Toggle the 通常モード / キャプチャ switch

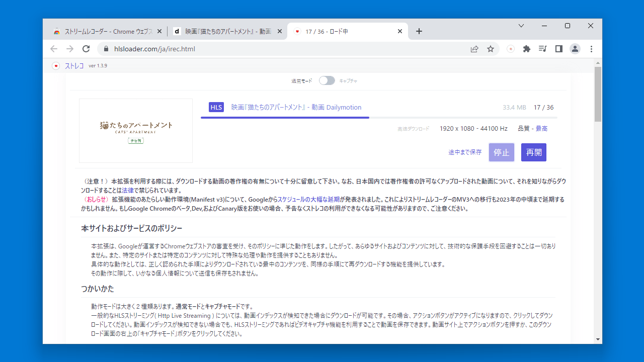(x=327, y=80)
